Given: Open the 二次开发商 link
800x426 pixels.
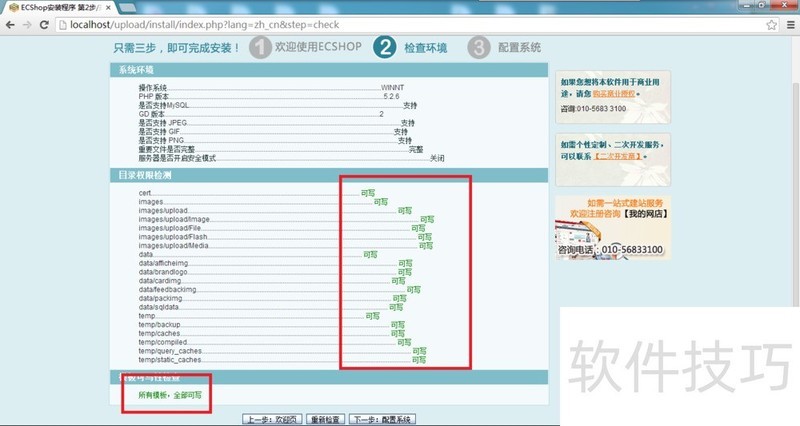Looking at the screenshot, I should (618, 156).
